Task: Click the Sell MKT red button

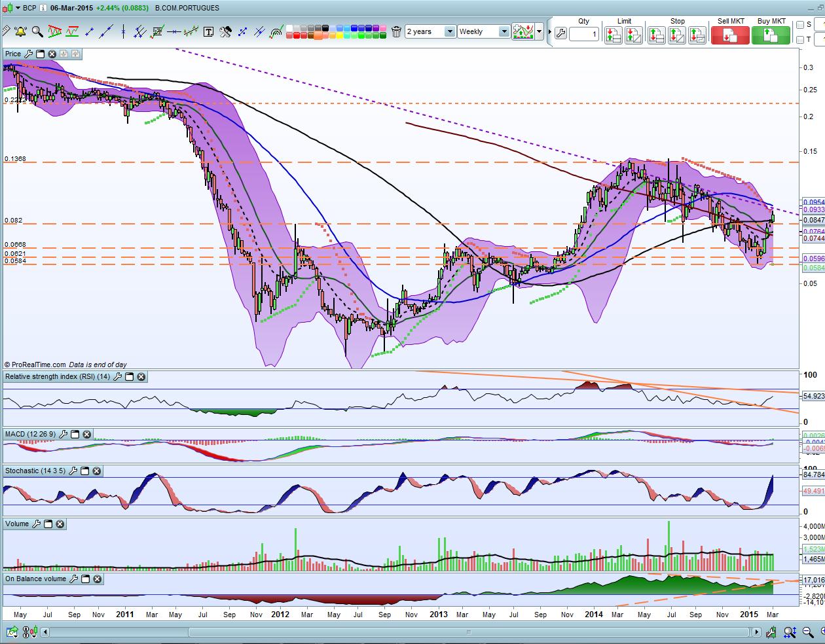Action: click(x=731, y=35)
